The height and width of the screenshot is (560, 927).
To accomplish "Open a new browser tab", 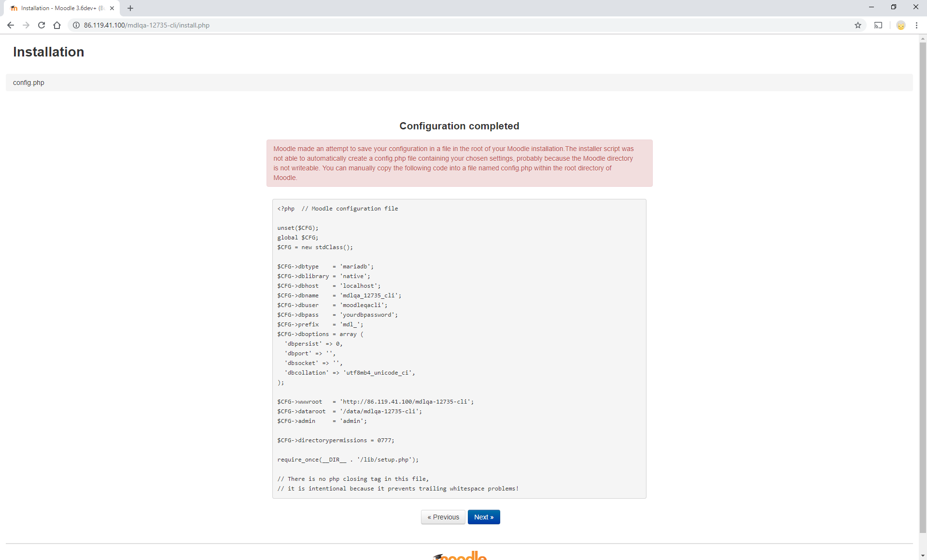I will click(x=130, y=8).
